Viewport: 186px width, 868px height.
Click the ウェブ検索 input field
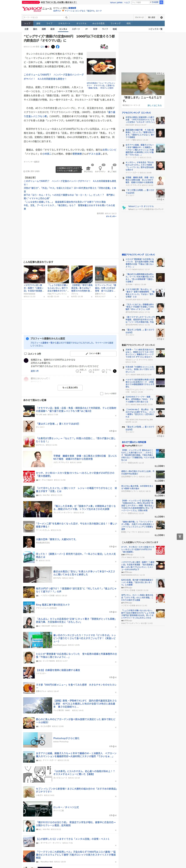pos(140,2)
